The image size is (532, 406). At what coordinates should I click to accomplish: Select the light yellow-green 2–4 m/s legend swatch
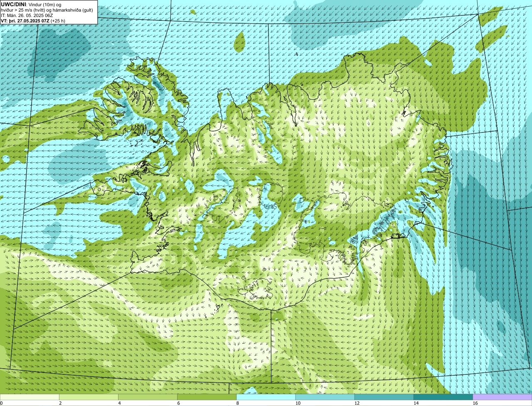(x=89, y=397)
